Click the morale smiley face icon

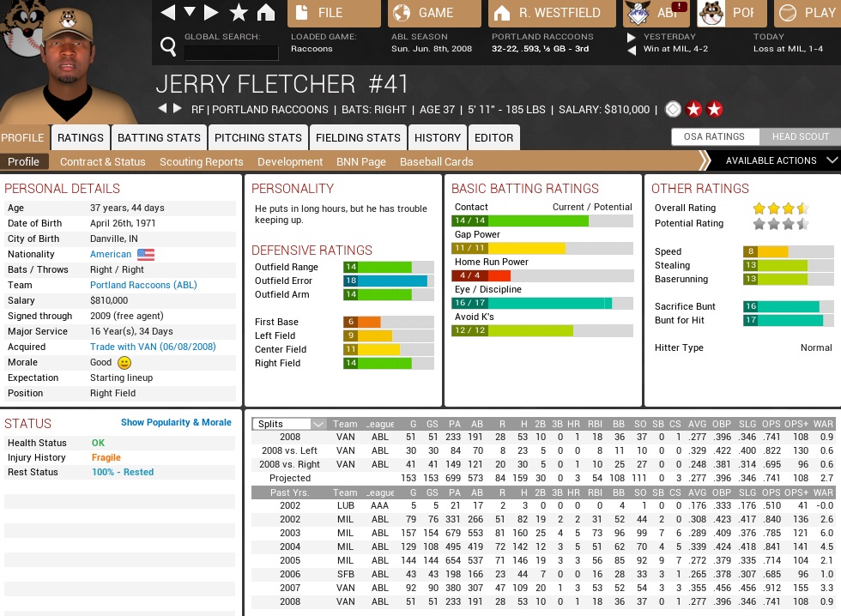pos(124,363)
